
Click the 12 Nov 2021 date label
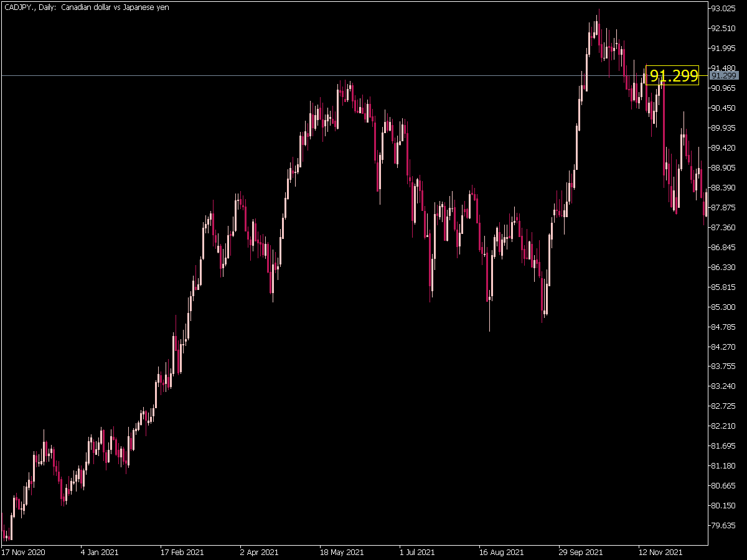660,553
